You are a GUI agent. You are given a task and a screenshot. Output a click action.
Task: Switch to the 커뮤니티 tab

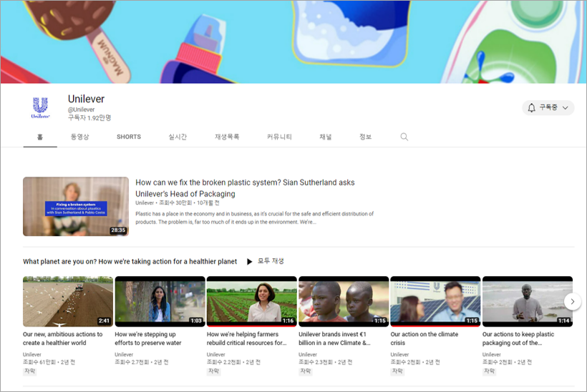279,137
